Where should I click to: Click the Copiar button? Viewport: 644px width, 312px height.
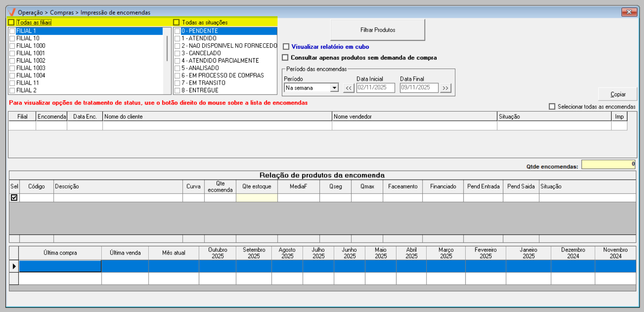tap(618, 94)
